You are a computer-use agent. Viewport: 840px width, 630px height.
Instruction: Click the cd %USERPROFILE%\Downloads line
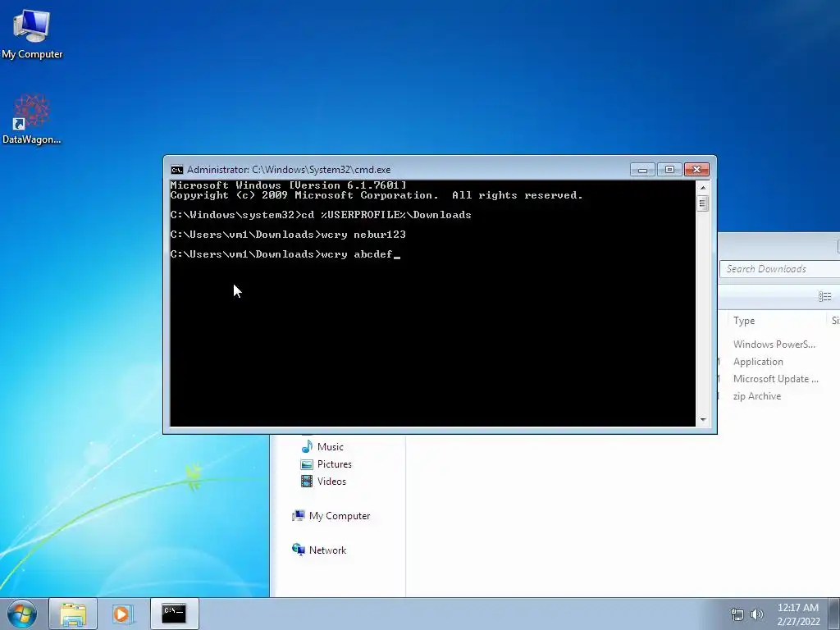pyautogui.click(x=321, y=215)
